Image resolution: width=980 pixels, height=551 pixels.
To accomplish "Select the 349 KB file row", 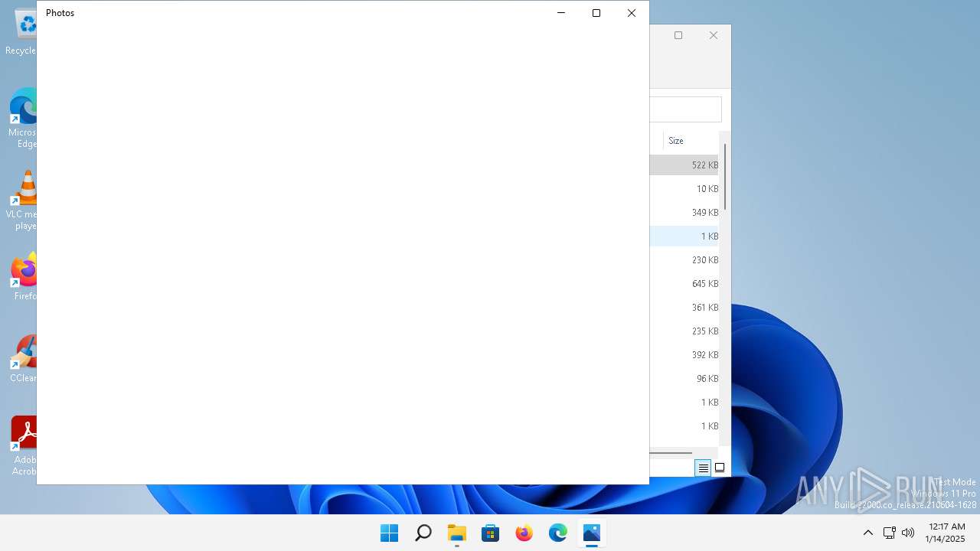I will pyautogui.click(x=684, y=213).
